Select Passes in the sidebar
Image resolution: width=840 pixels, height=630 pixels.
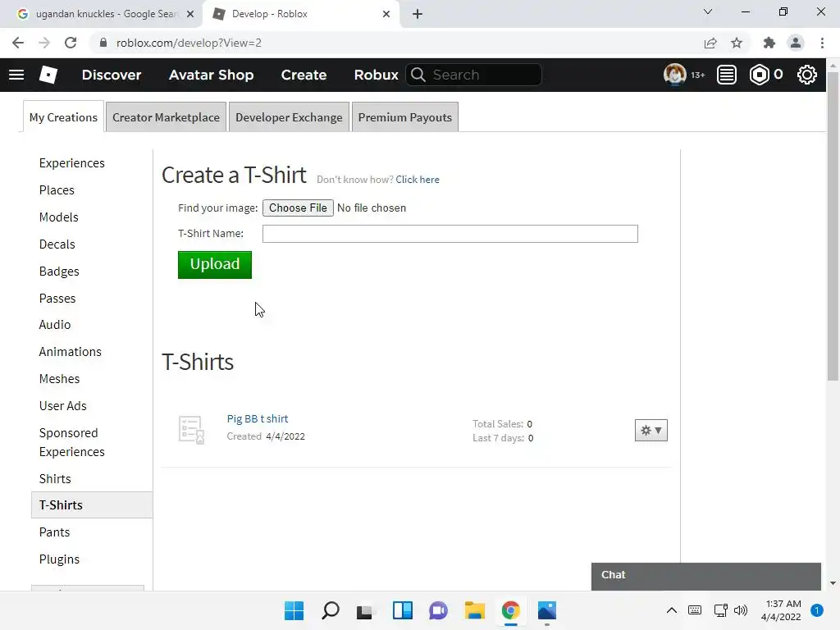click(57, 299)
